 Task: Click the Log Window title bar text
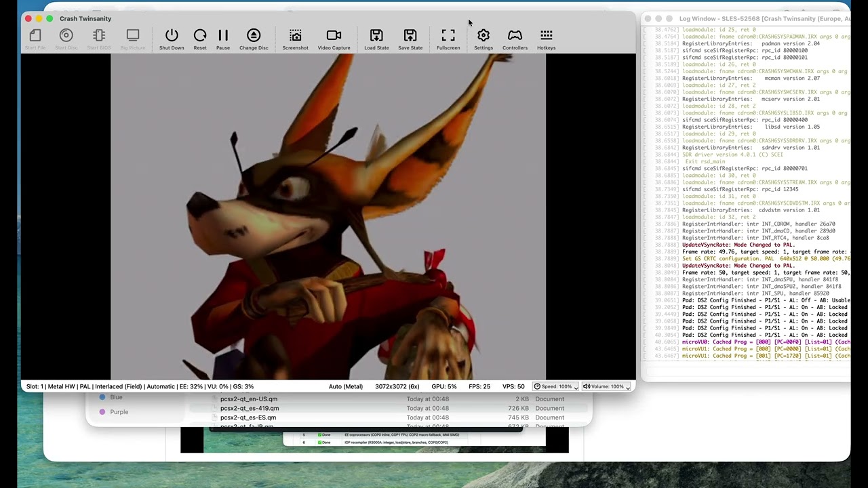point(765,18)
